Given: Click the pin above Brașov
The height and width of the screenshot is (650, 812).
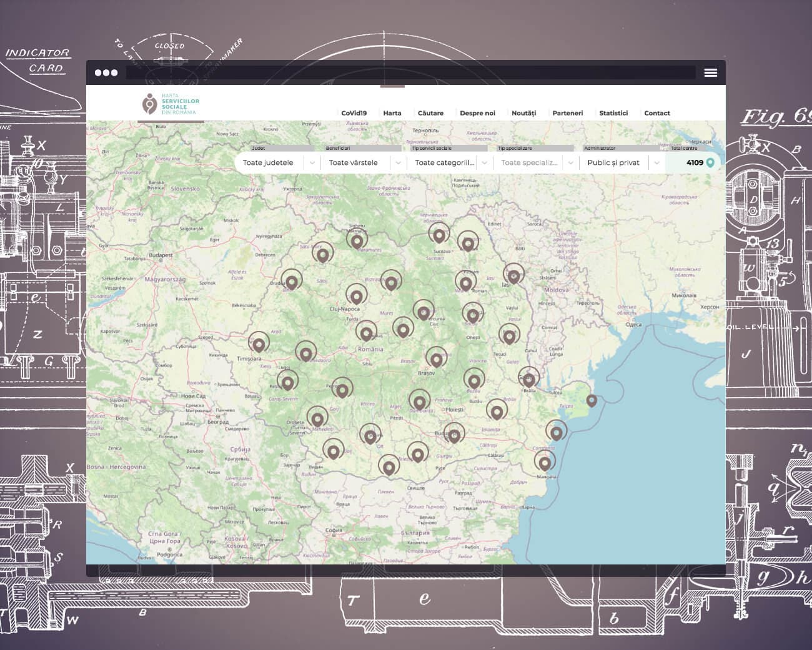Looking at the screenshot, I should [x=436, y=357].
